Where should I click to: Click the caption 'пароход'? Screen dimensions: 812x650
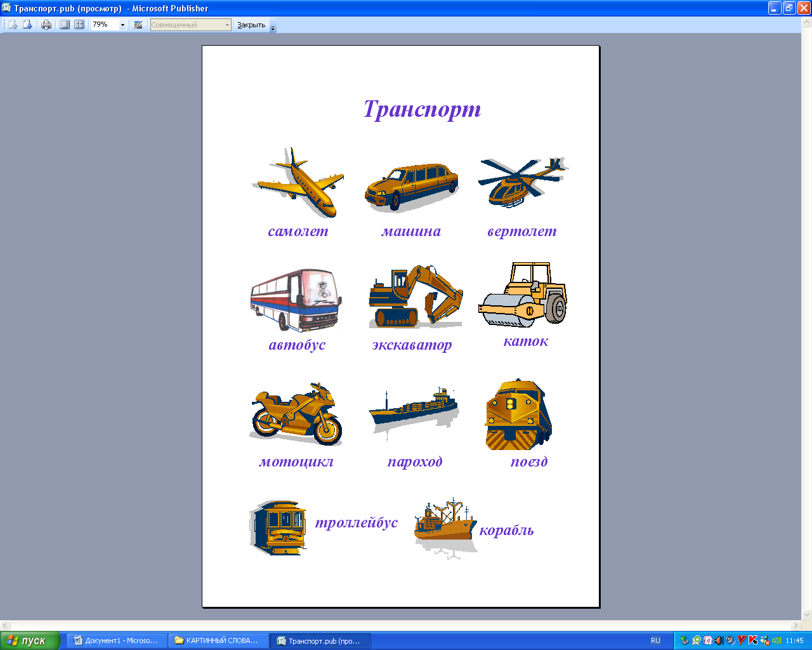pyautogui.click(x=415, y=462)
